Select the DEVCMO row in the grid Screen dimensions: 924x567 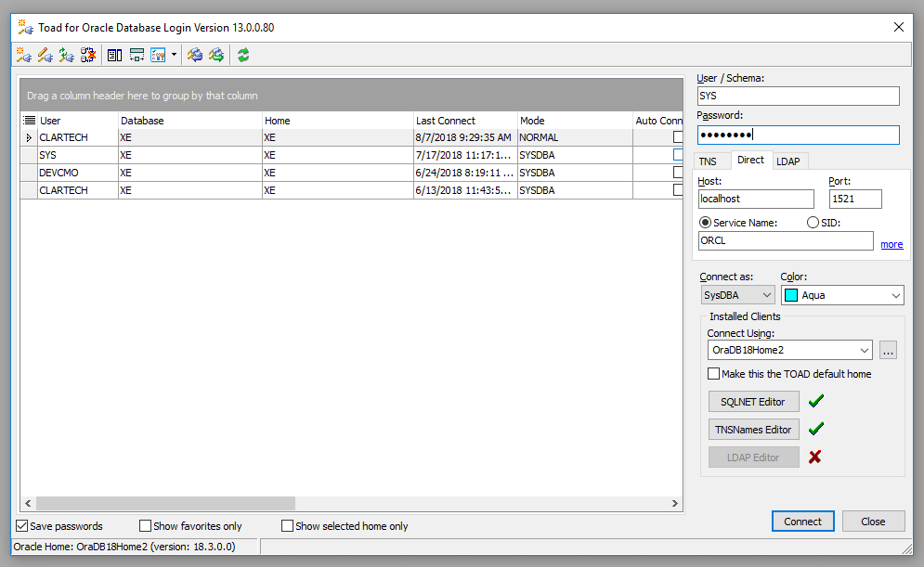click(x=351, y=173)
